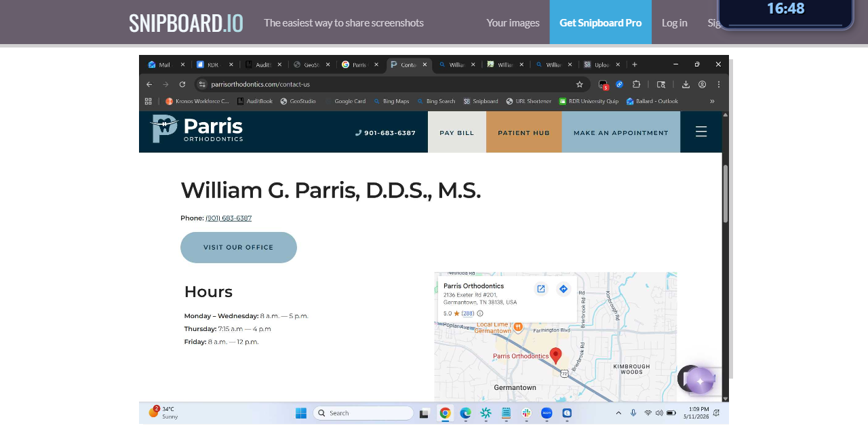Click the rating info circle icon
This screenshot has width=868, height=428.
pyautogui.click(x=480, y=313)
